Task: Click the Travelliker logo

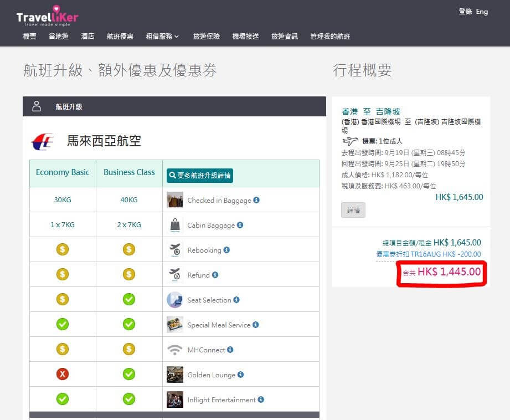Action: pos(47,16)
